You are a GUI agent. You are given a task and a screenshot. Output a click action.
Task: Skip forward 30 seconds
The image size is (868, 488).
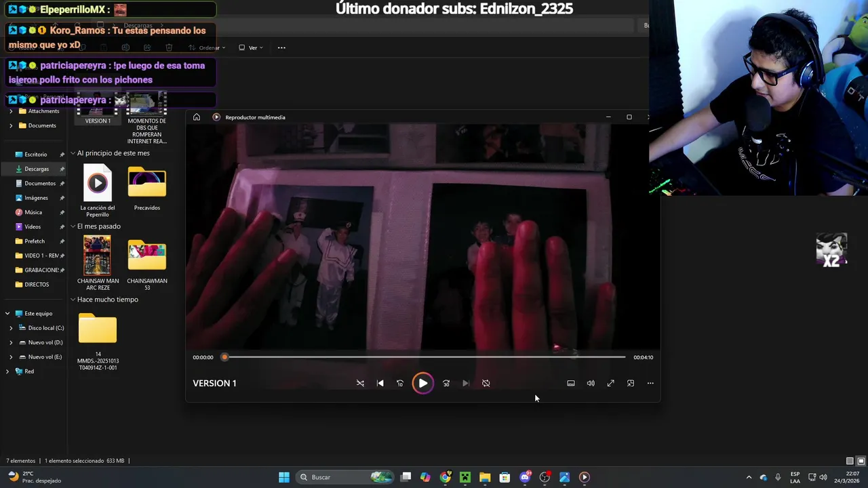[446, 384]
